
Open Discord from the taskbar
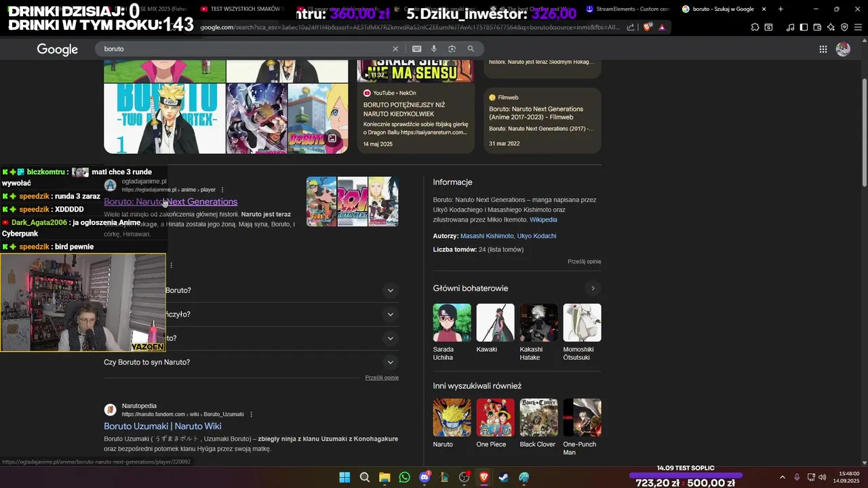tap(425, 477)
